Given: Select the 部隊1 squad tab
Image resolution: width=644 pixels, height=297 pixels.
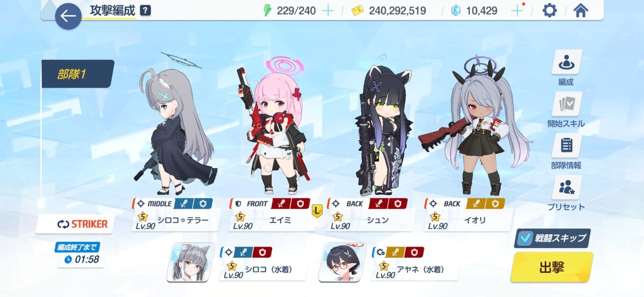Looking at the screenshot, I should 78,74.
